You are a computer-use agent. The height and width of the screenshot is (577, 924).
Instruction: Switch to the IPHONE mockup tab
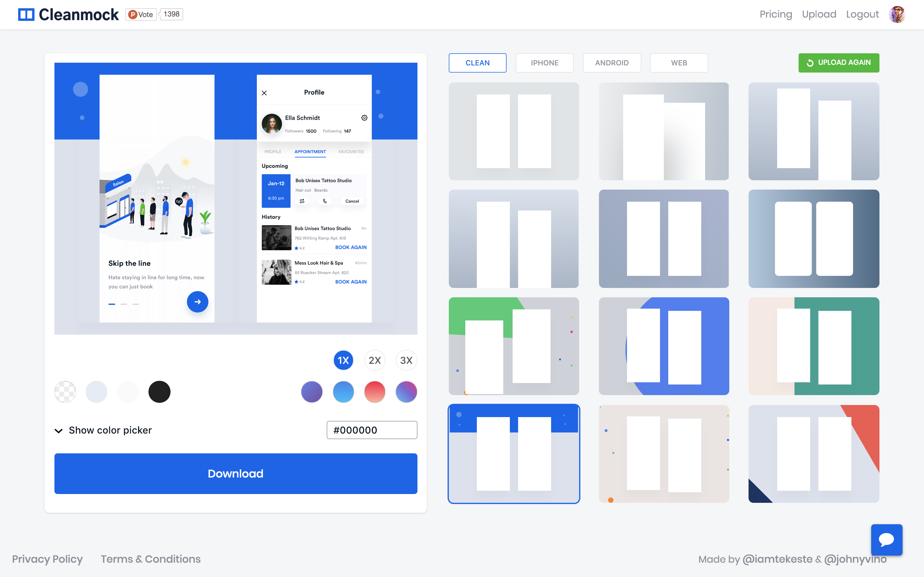pyautogui.click(x=545, y=63)
